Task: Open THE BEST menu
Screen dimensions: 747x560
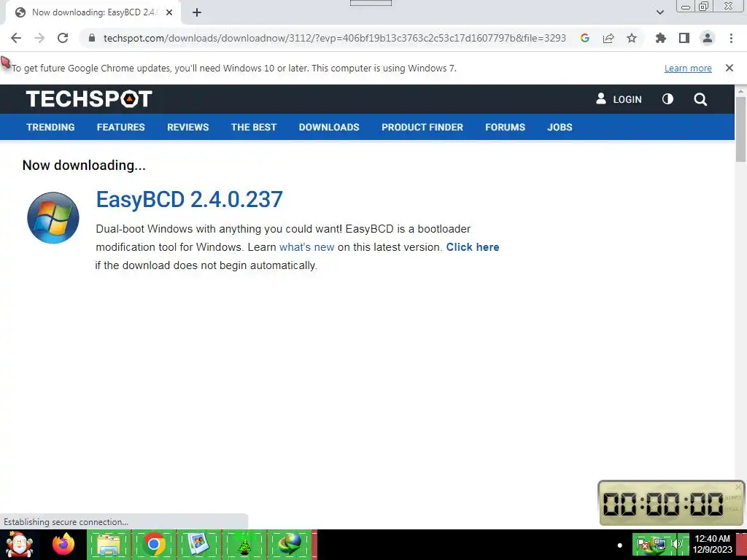Action: [253, 127]
